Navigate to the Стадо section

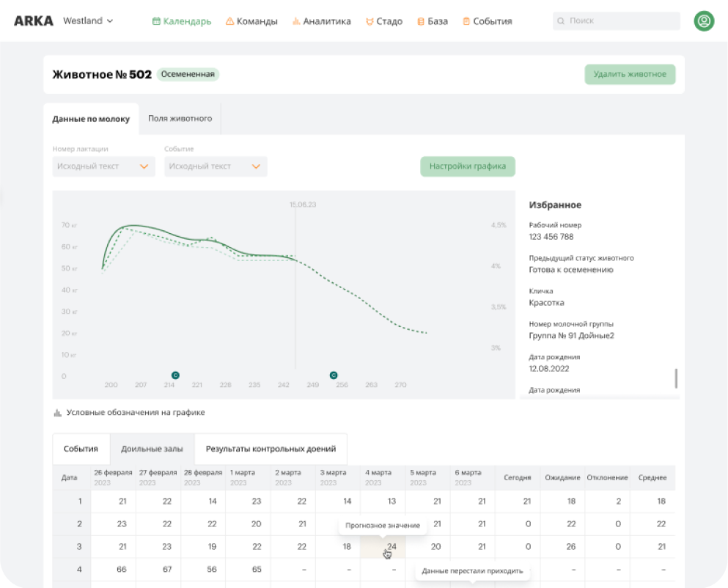pos(384,21)
